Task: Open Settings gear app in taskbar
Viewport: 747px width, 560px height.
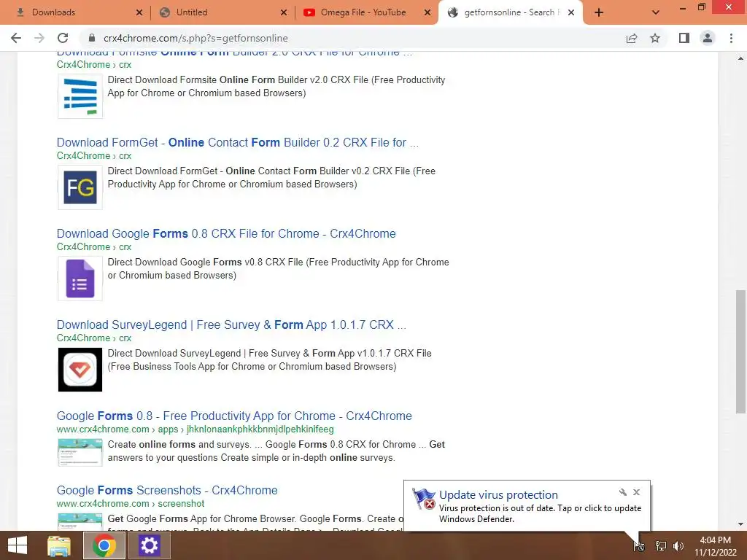Action: point(149,545)
